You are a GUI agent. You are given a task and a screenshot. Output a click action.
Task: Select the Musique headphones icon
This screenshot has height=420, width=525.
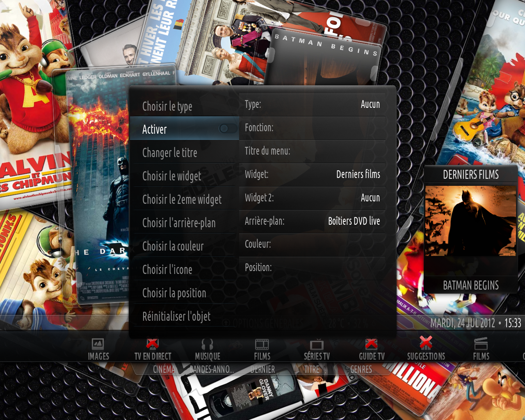[207, 344]
